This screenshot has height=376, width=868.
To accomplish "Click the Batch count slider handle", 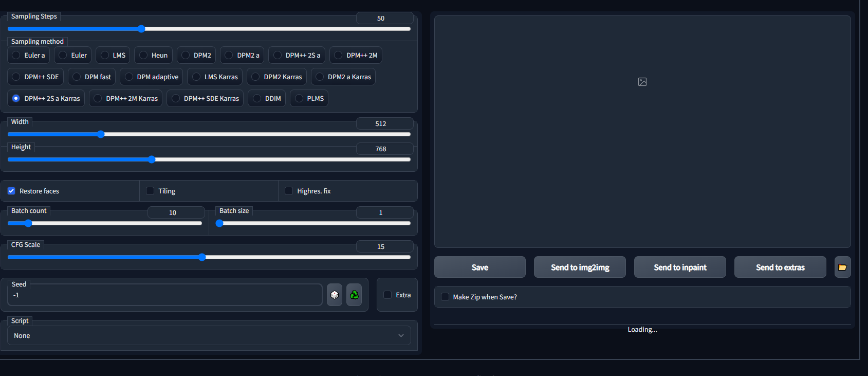I will (28, 223).
